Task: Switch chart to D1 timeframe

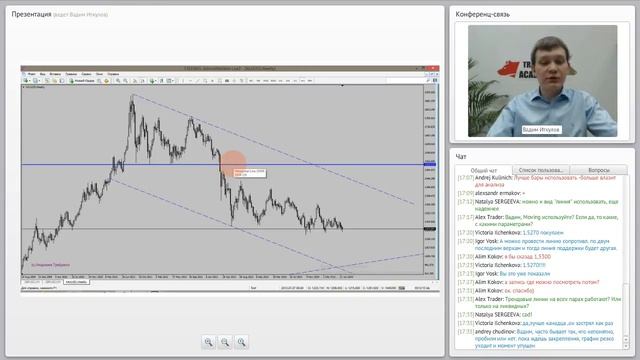Action: [295, 81]
